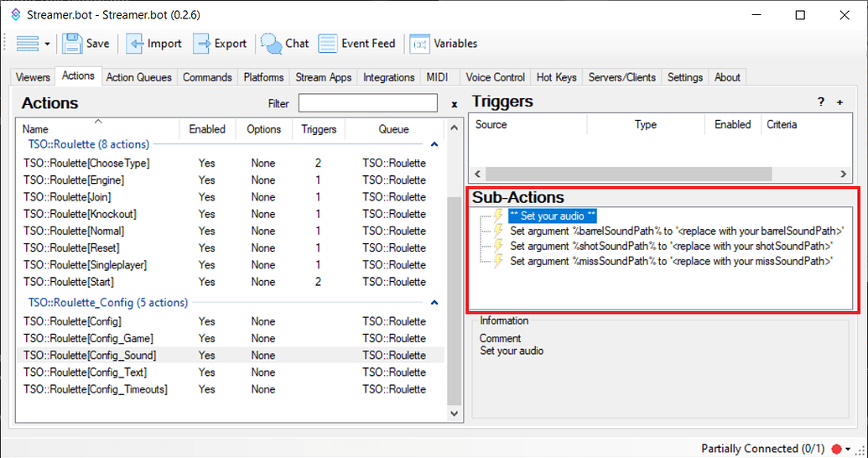Select TSO::Roulette[Config_Timeouts] action
This screenshot has width=868, height=458.
(x=231, y=389)
